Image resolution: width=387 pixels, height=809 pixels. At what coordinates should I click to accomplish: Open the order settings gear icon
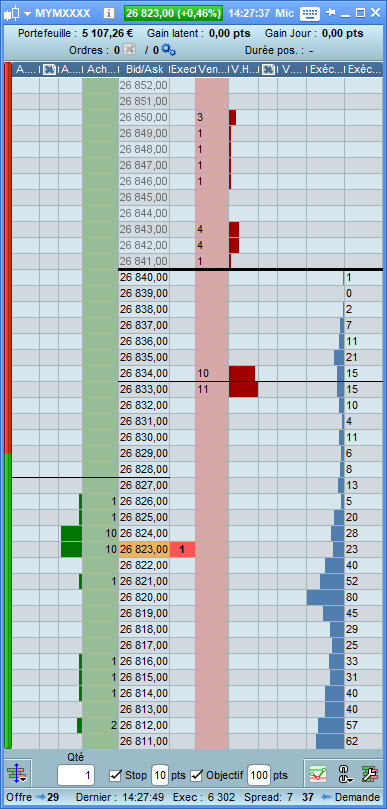tap(168, 50)
